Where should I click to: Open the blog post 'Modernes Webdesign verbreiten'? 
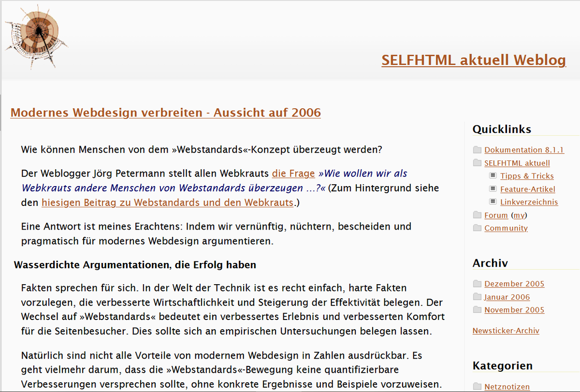(x=166, y=112)
